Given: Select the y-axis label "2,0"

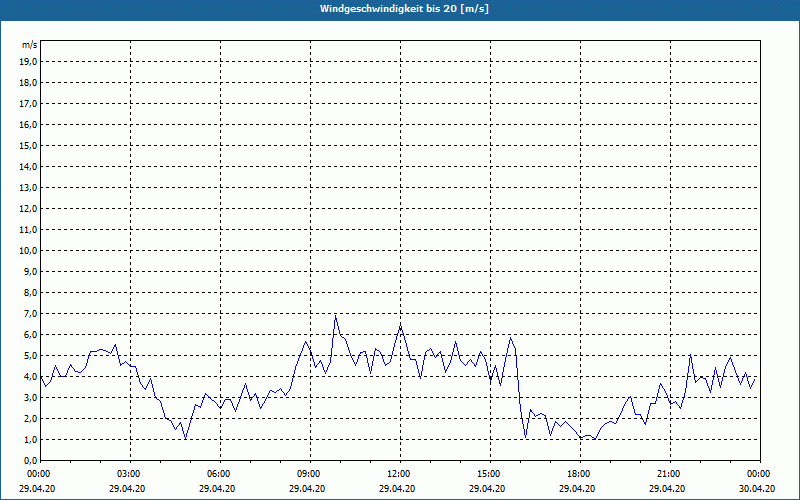Looking at the screenshot, I should point(31,419).
